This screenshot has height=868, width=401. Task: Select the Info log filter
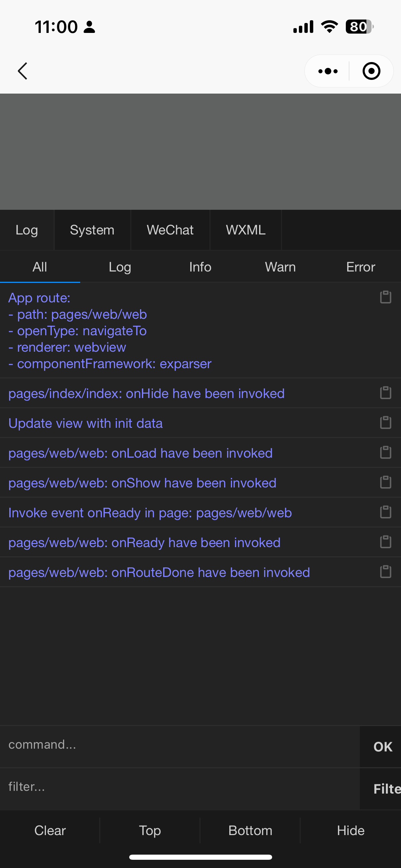pyautogui.click(x=200, y=267)
